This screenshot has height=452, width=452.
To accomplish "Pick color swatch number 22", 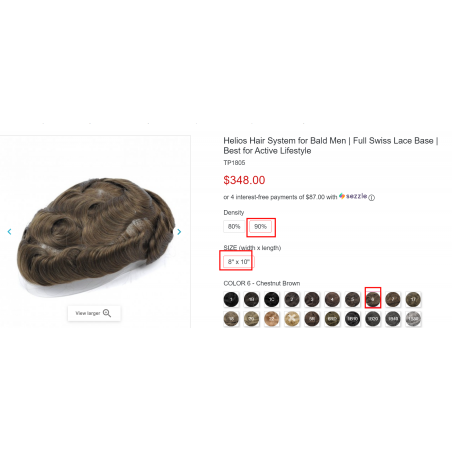I will [x=272, y=319].
